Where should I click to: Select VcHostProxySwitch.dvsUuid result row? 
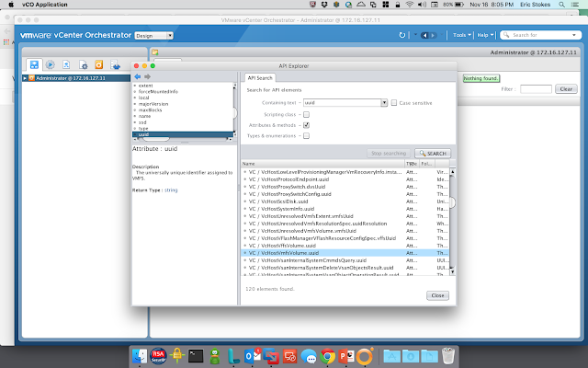[x=345, y=187]
